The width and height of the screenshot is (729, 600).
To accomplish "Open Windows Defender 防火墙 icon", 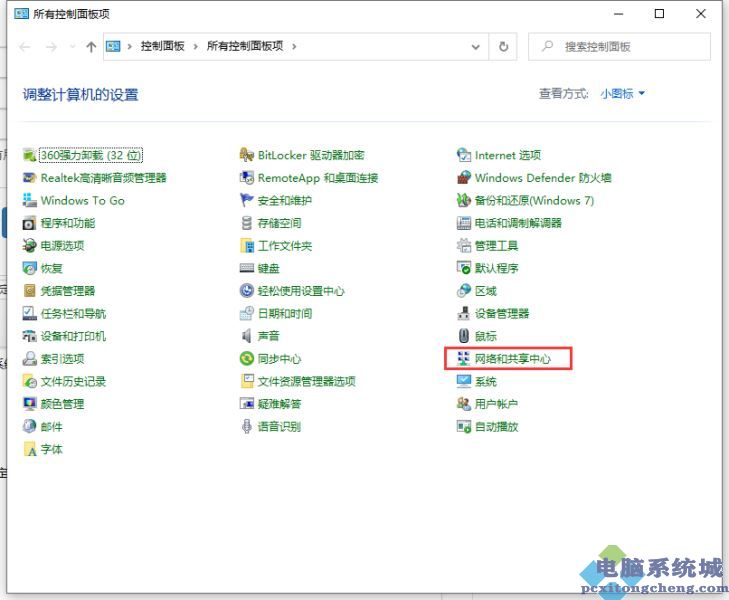I will point(463,178).
